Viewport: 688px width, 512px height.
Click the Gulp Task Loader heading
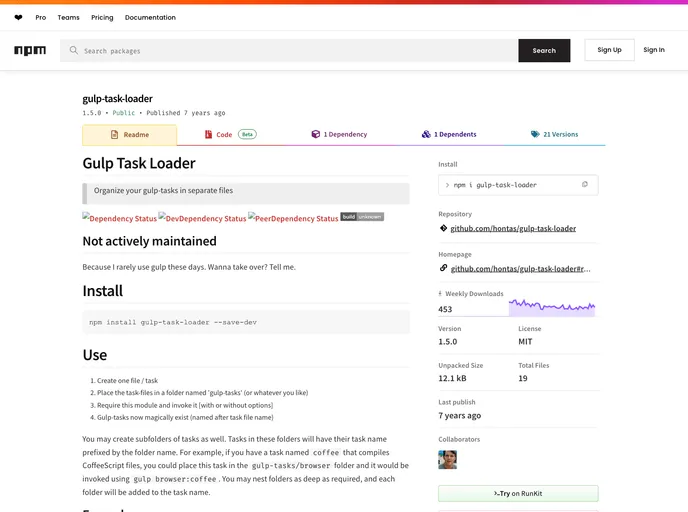click(x=139, y=163)
